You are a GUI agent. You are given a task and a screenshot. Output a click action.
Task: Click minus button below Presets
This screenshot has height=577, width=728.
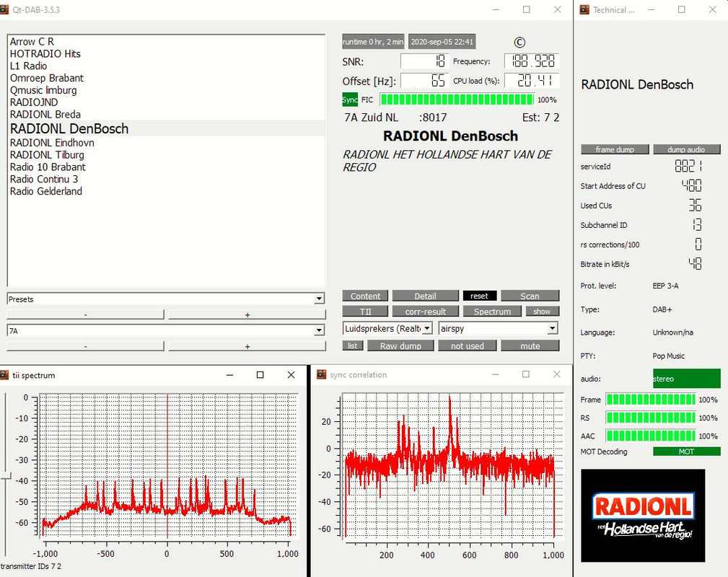[85, 314]
